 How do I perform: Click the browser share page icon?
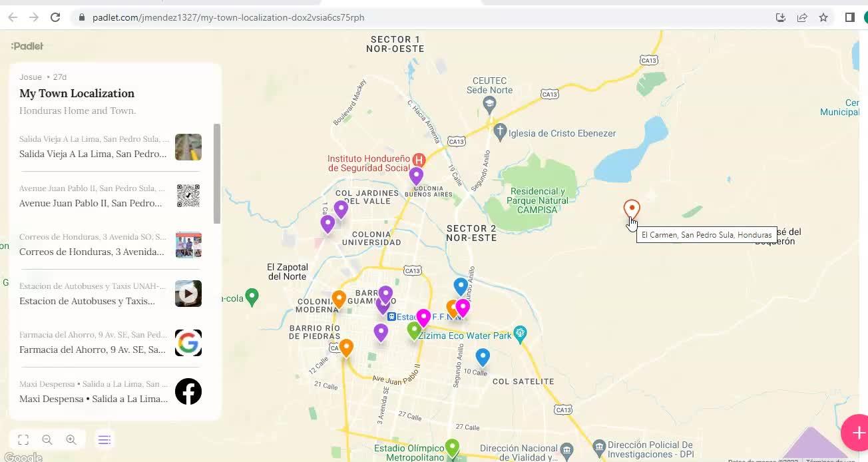click(802, 17)
